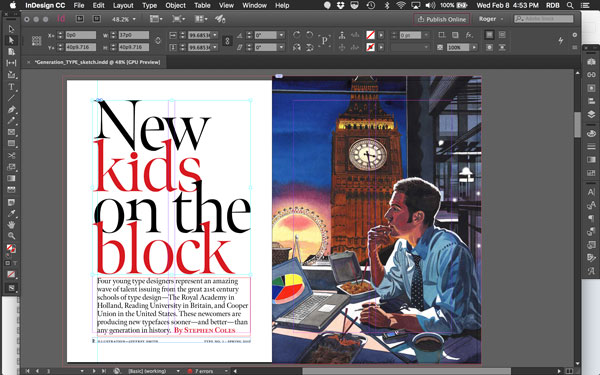Select the Rectangle Frame tool
Viewport: 600px width, 375px height.
[x=11, y=132]
